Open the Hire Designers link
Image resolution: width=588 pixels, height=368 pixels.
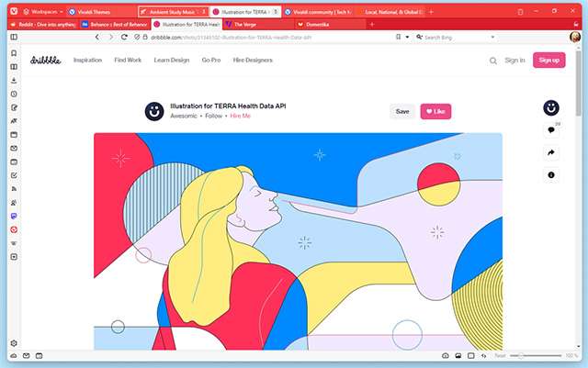(253, 60)
